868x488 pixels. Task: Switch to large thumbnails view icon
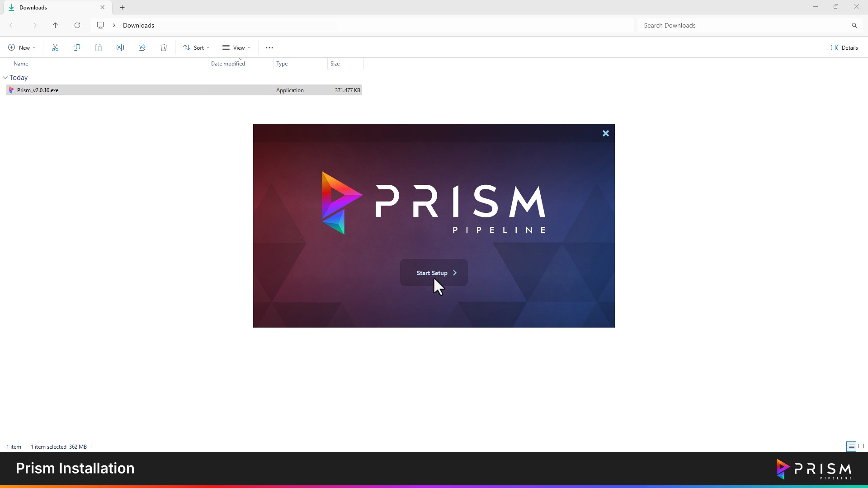pyautogui.click(x=861, y=446)
